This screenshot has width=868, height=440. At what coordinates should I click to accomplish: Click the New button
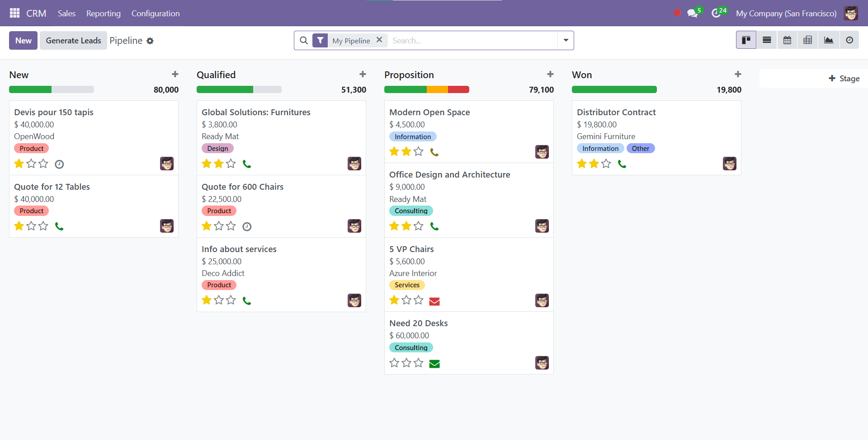[x=23, y=40]
